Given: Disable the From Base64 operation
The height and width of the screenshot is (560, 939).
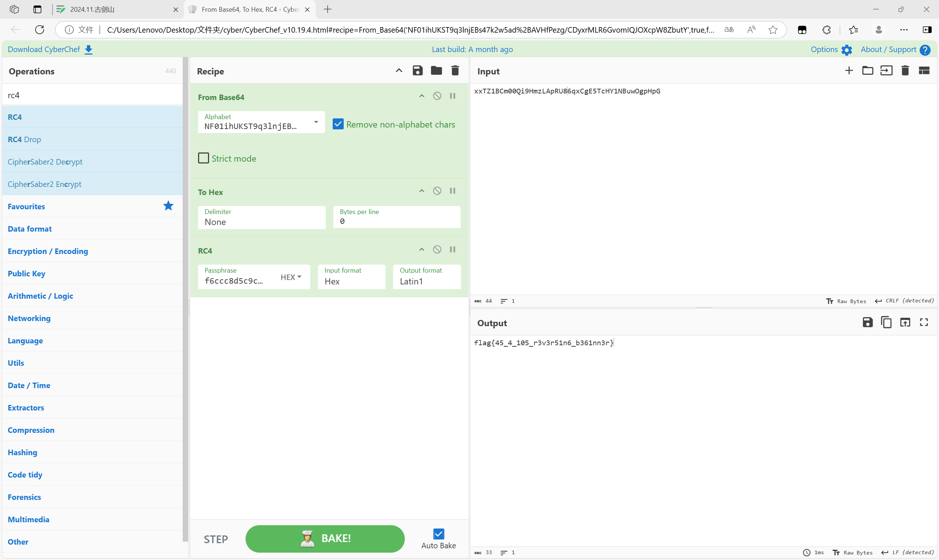Looking at the screenshot, I should 437,96.
